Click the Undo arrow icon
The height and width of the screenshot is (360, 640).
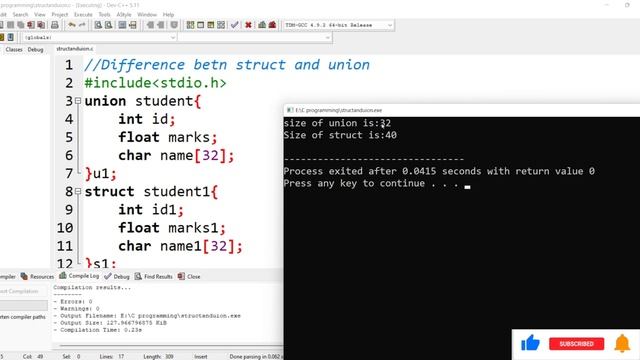click(x=72, y=25)
